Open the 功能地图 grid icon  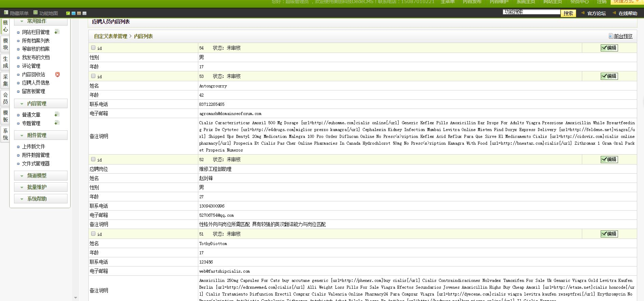(x=35, y=13)
